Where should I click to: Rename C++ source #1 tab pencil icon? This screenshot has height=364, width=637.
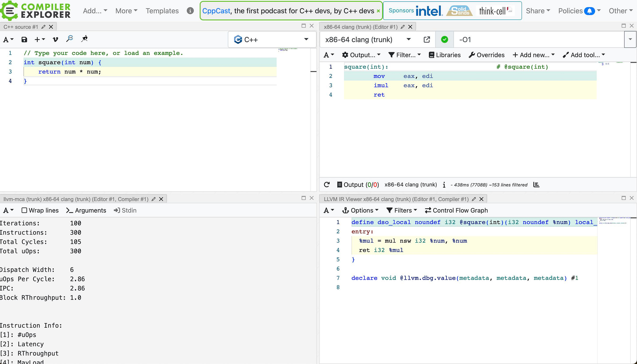pos(44,27)
